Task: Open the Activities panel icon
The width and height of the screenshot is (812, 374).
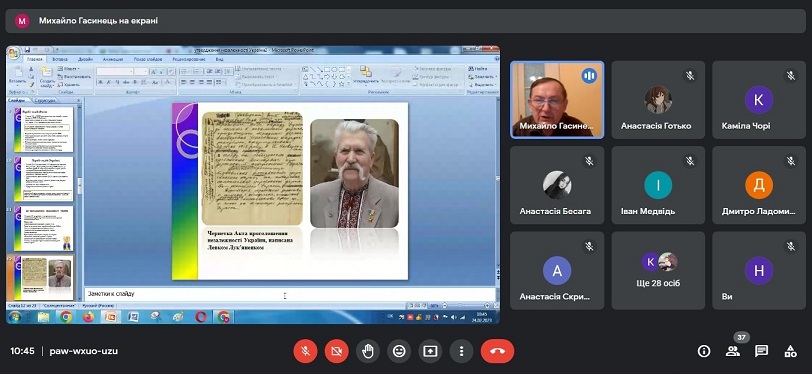Action: 790,352
